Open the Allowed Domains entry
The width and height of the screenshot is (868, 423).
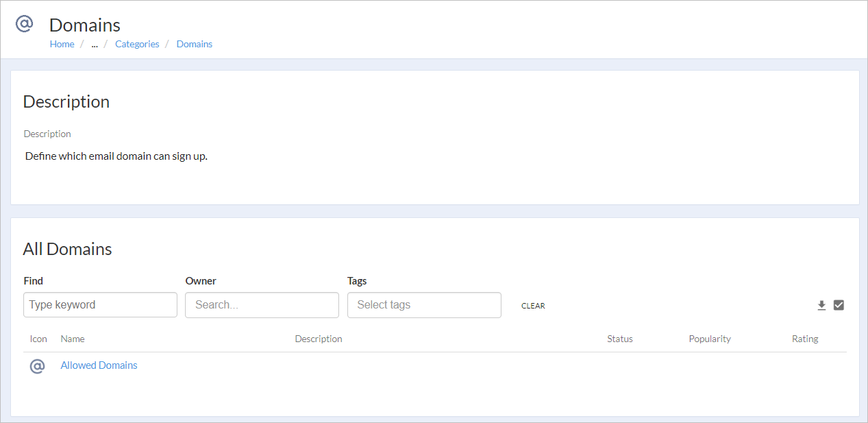tap(99, 365)
